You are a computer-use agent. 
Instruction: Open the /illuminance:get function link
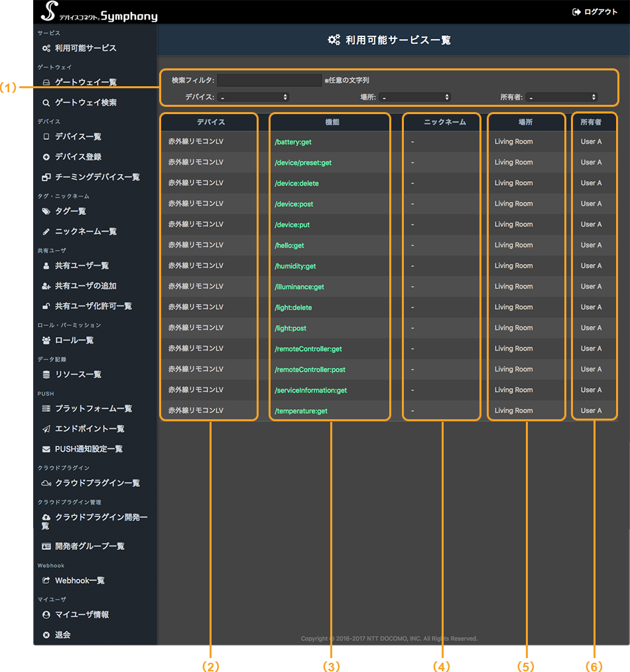pos(299,287)
